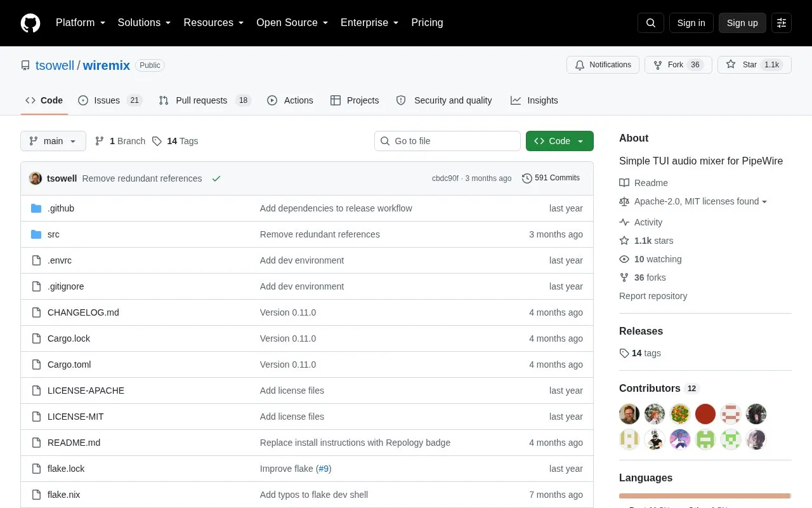The height and width of the screenshot is (508, 812).
Task: Open the commit history clock icon
Action: [527, 178]
